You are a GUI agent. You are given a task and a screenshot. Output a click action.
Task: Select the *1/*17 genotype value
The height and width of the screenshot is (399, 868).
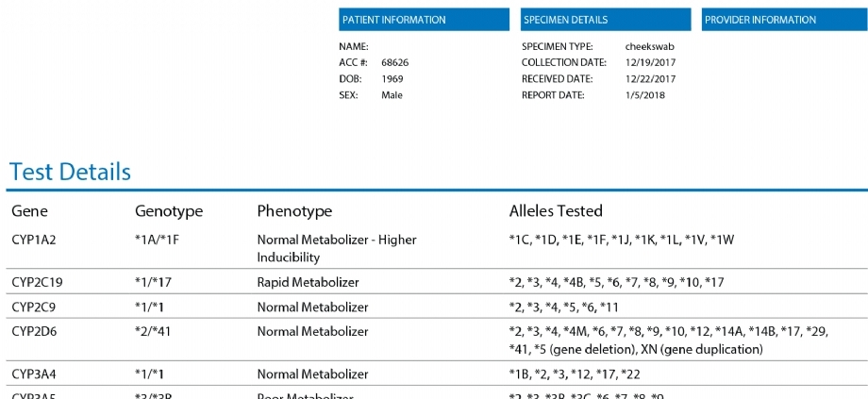click(154, 282)
